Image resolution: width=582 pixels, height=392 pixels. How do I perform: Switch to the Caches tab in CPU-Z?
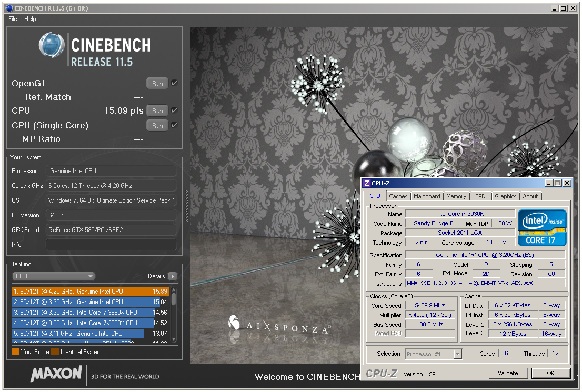point(398,196)
